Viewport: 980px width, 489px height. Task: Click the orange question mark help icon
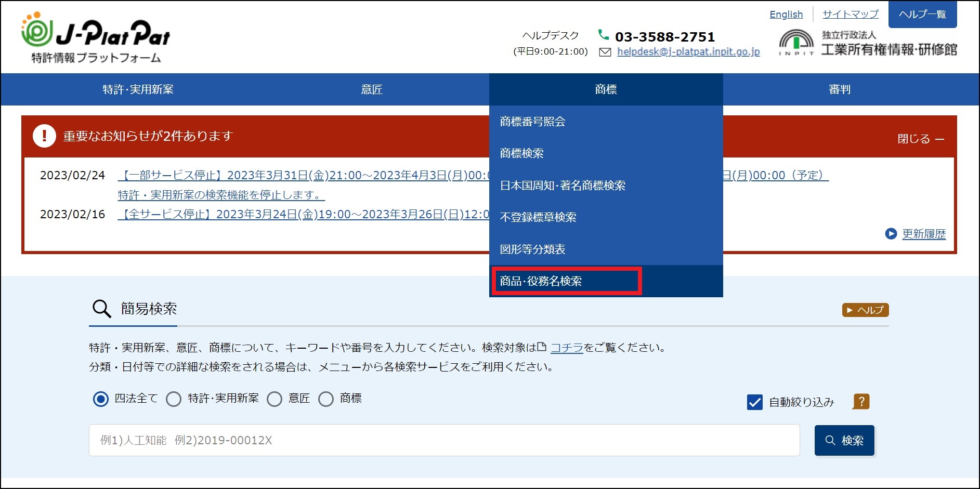click(x=861, y=402)
